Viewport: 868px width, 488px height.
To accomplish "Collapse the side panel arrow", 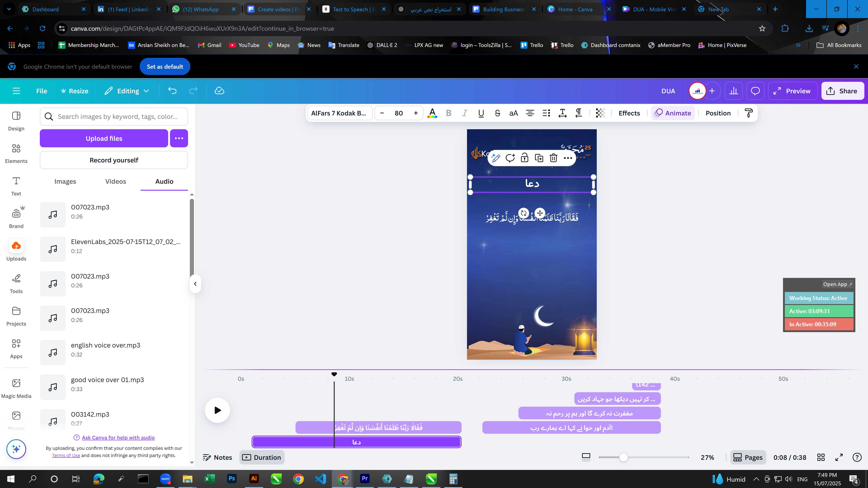I will click(195, 284).
